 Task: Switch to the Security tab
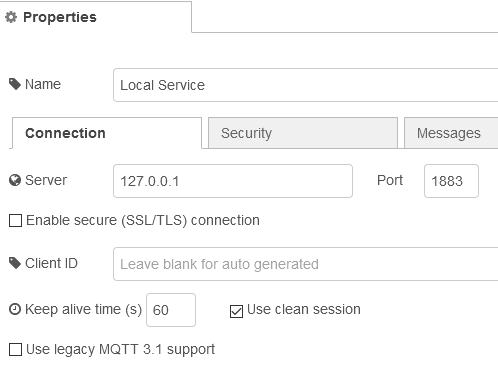(303, 133)
